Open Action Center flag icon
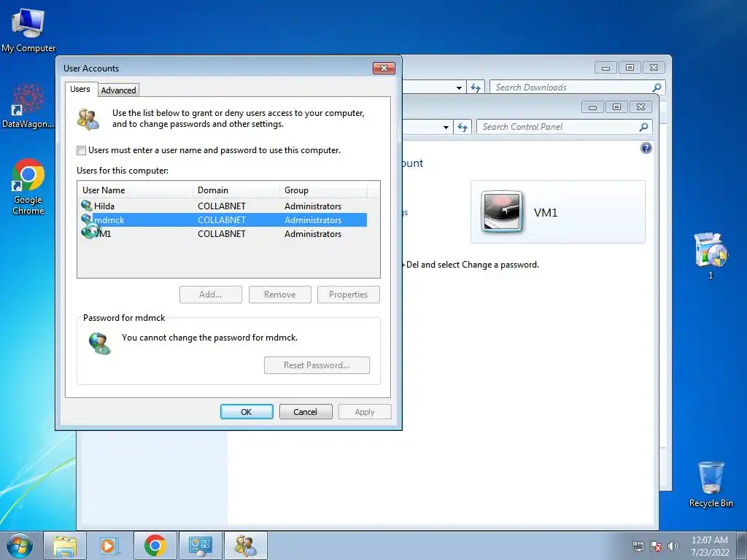The width and height of the screenshot is (747, 560). click(656, 546)
